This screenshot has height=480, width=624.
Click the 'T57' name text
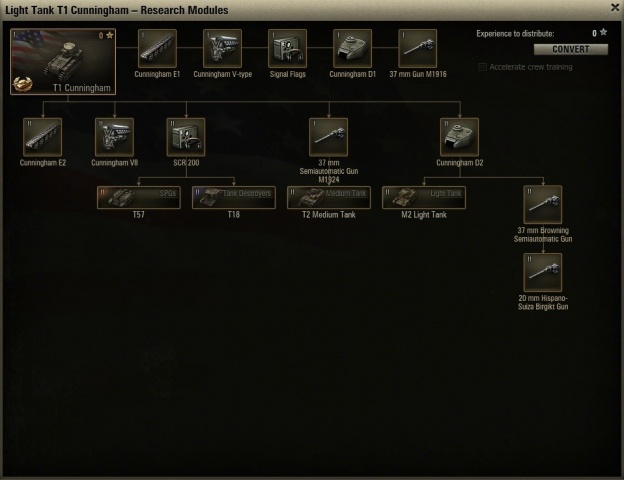pos(138,215)
